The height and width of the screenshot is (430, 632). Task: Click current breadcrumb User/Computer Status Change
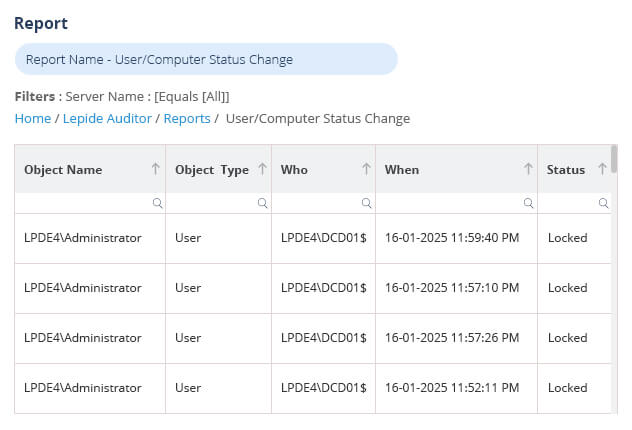click(x=318, y=118)
